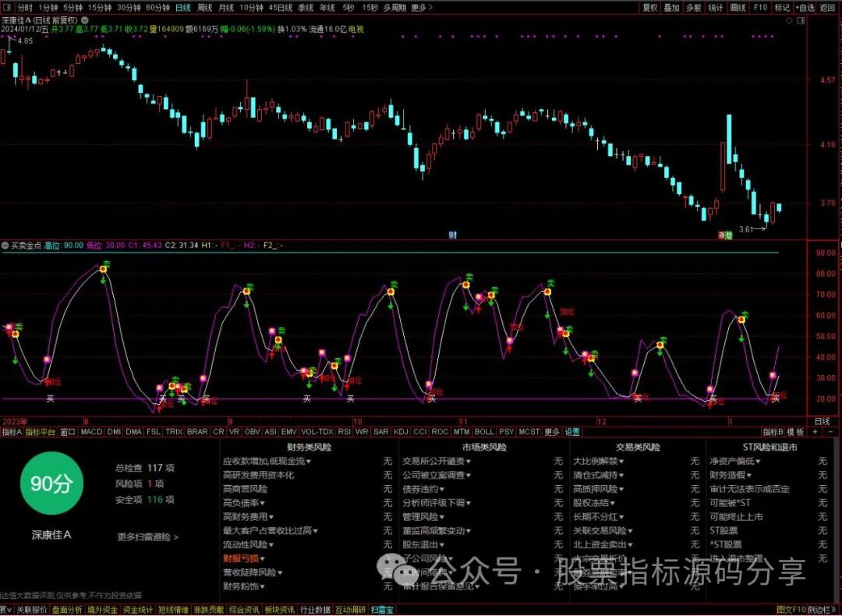Select the RSI indicator tab

[x=345, y=432]
